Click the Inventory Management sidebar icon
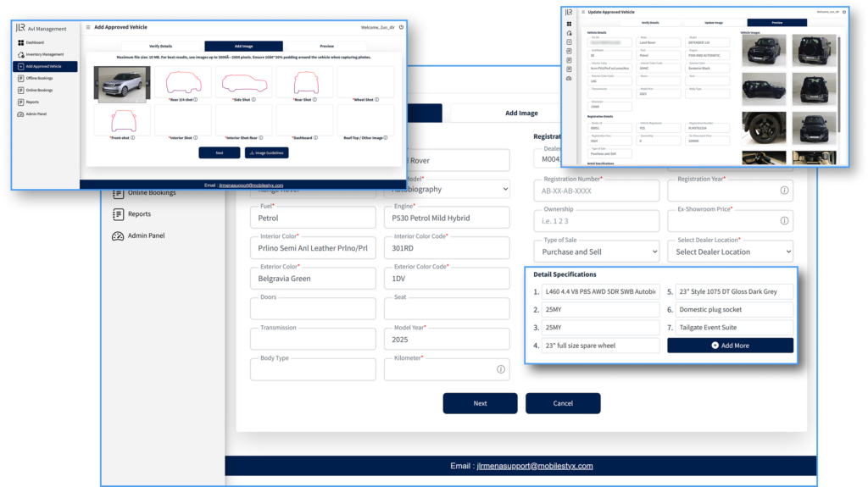The height and width of the screenshot is (487, 868). 20,54
